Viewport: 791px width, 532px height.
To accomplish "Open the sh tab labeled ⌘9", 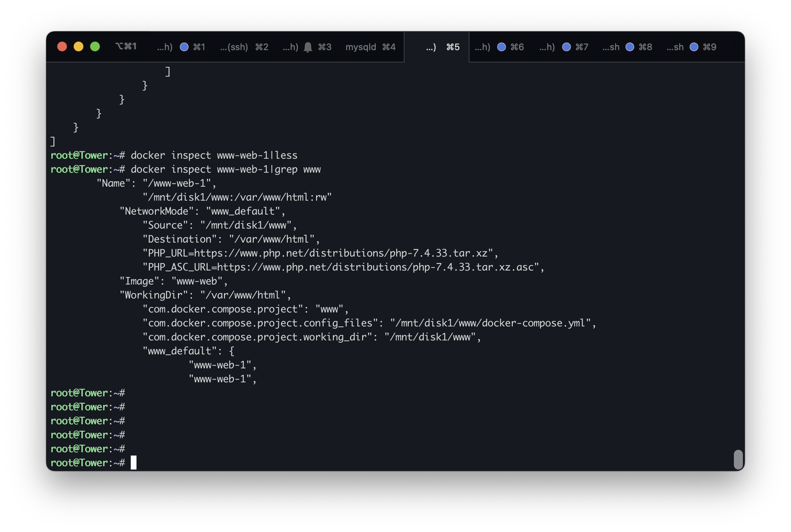I will 692,47.
